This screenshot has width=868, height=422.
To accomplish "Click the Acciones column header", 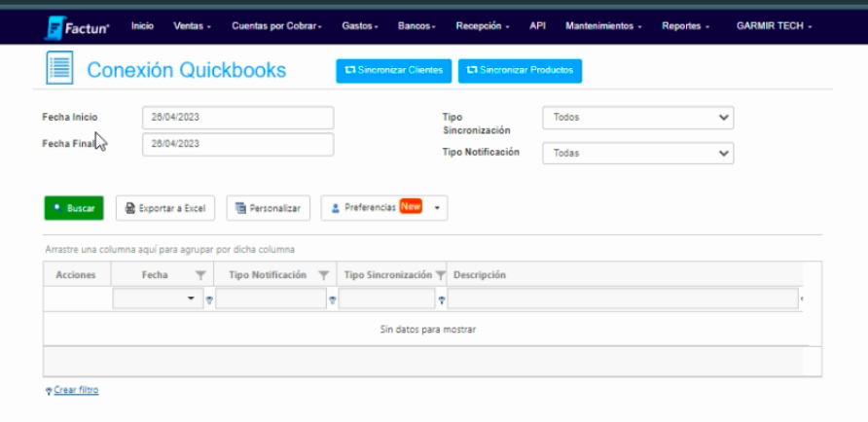I will pyautogui.click(x=76, y=275).
